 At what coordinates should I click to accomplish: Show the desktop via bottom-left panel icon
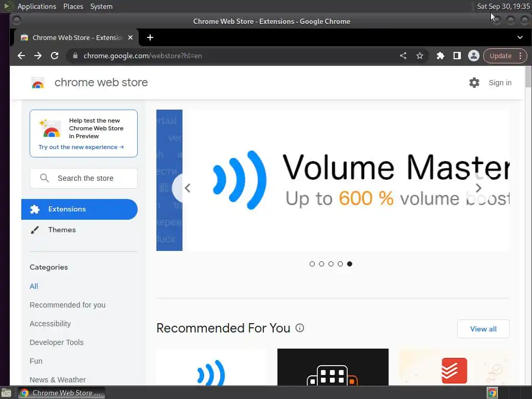pos(6,393)
